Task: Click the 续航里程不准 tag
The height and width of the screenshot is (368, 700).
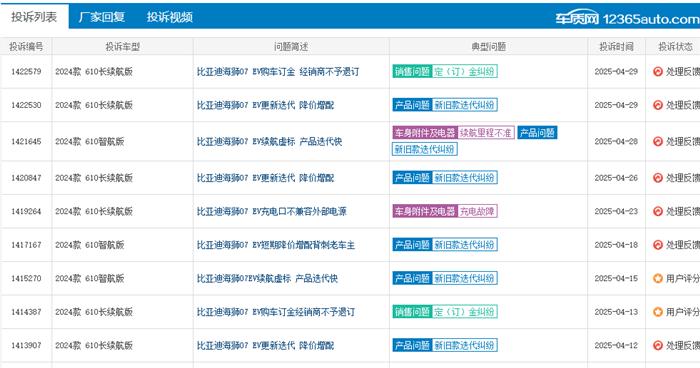Action: (486, 133)
